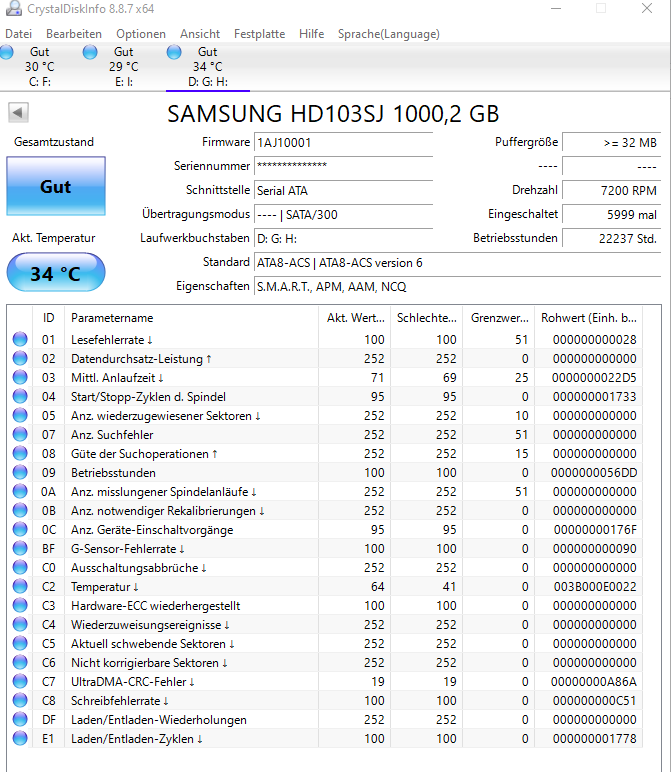Click the Laufwerkbuchstaben field D: G: H:
This screenshot has width=671, height=772.
tap(344, 239)
